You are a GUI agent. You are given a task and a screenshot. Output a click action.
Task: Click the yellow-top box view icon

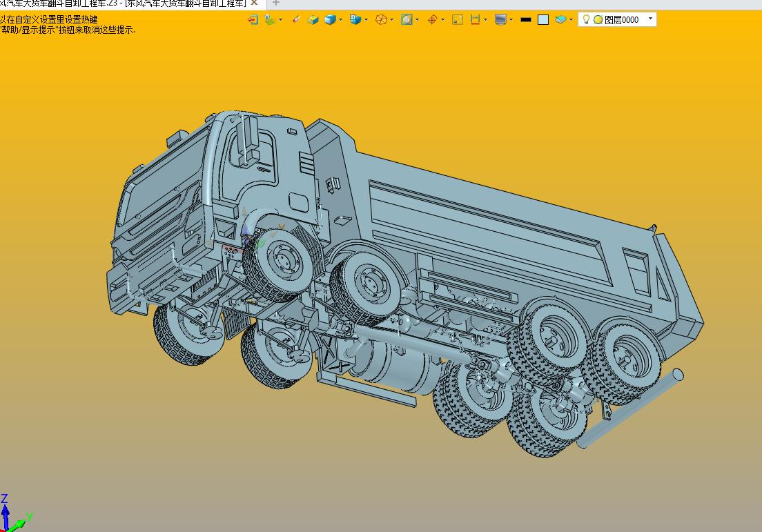click(x=313, y=20)
